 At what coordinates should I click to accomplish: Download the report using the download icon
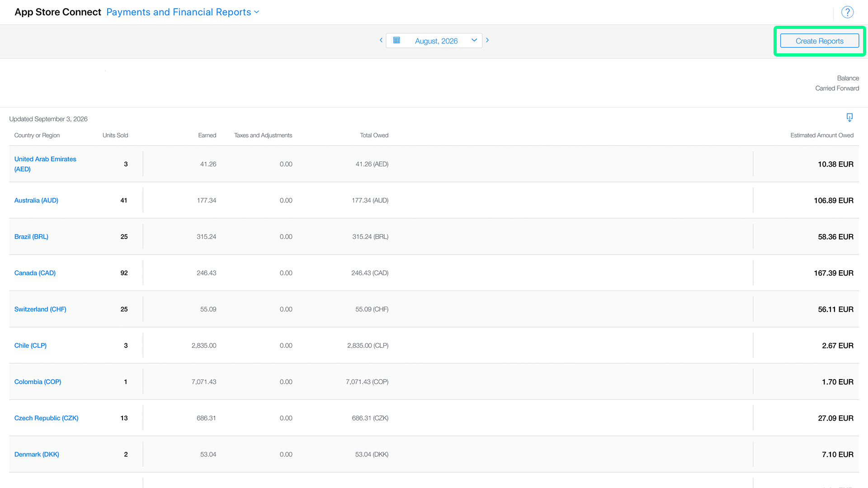849,117
